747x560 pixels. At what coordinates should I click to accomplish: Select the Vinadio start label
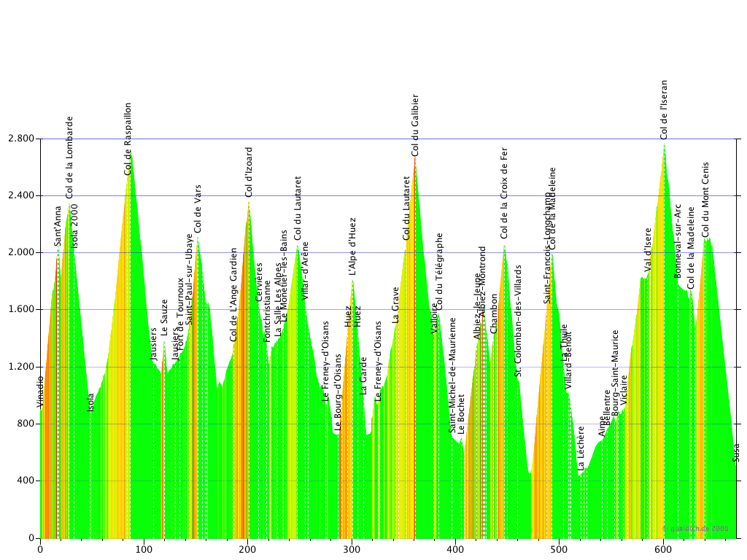(x=41, y=392)
